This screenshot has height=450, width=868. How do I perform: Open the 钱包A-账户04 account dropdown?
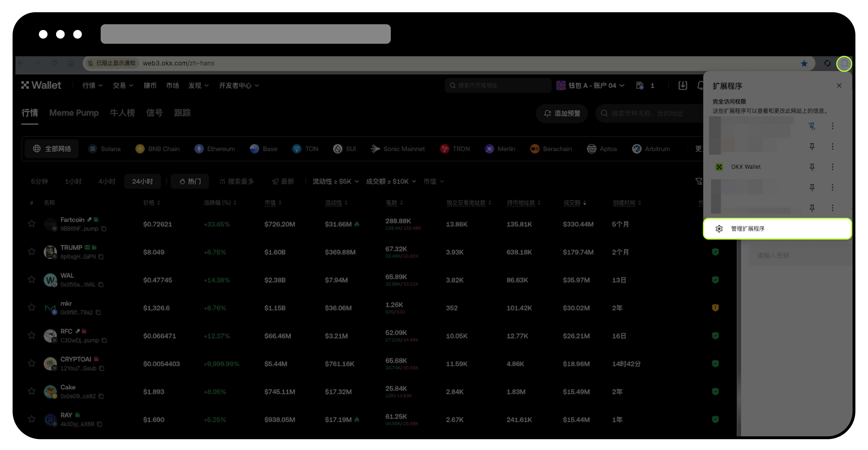coord(590,85)
